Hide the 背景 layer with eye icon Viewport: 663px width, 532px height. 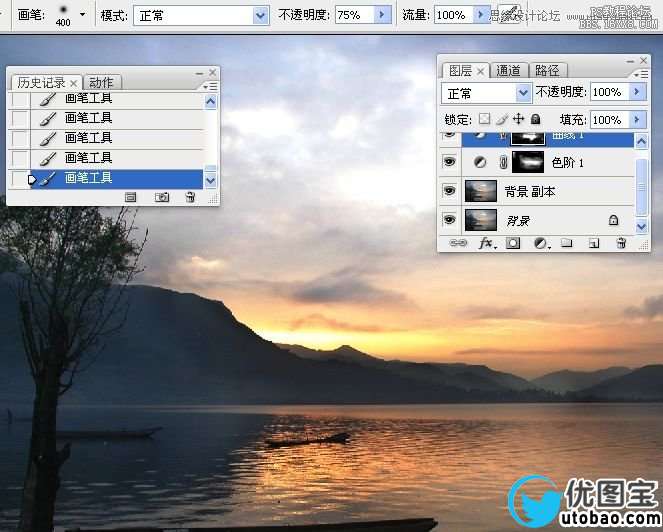tap(449, 219)
